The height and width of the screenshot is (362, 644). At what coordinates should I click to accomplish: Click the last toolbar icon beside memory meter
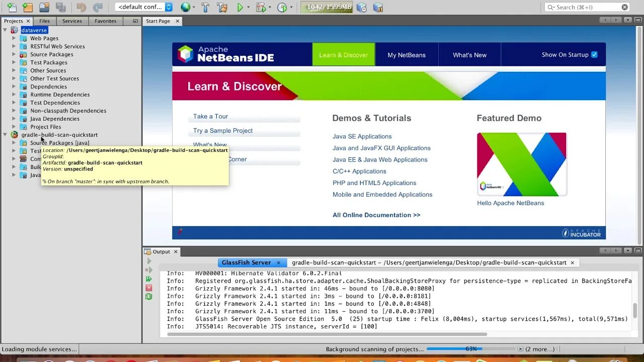pyautogui.click(x=378, y=7)
